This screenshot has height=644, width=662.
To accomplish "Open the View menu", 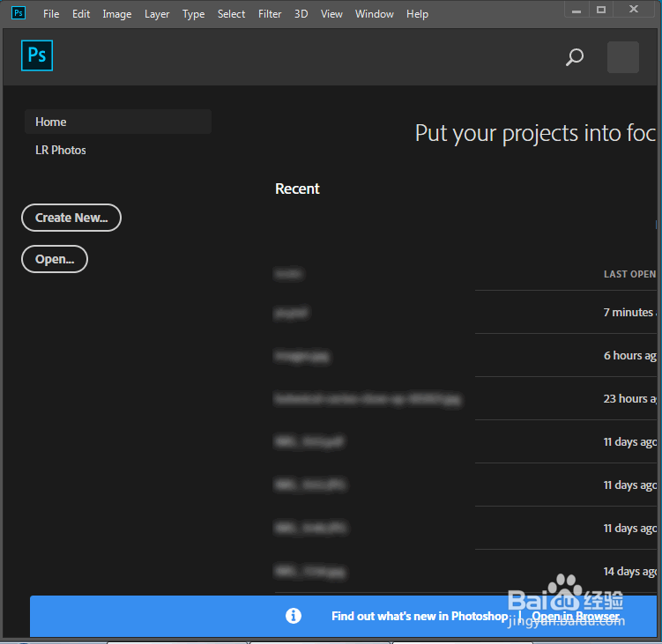I will coord(331,14).
